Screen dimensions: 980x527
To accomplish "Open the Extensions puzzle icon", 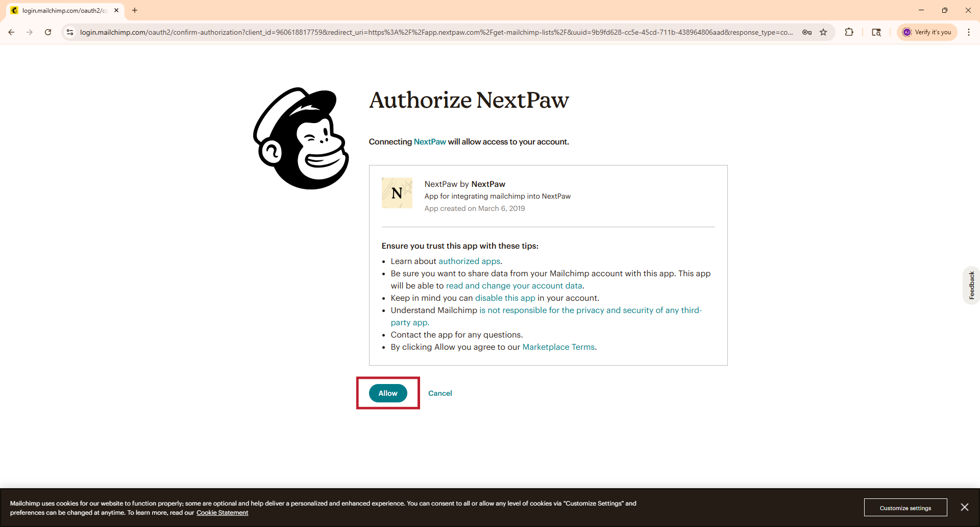I will (849, 32).
